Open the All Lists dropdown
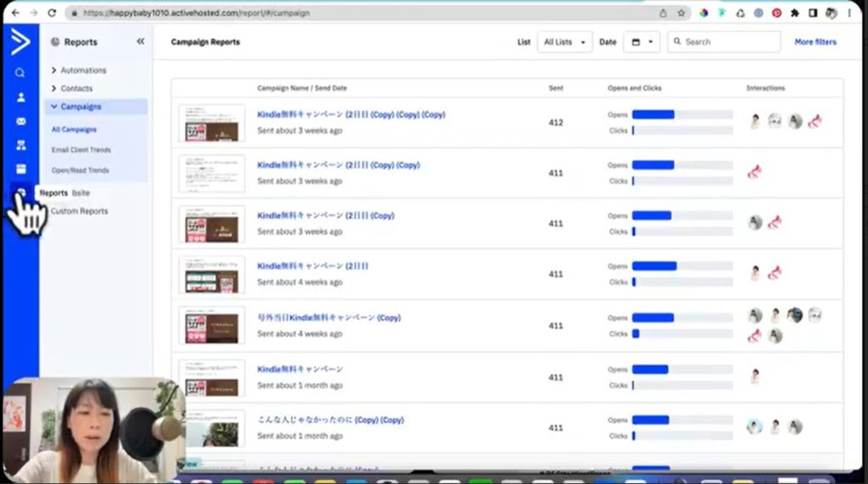 (x=565, y=42)
